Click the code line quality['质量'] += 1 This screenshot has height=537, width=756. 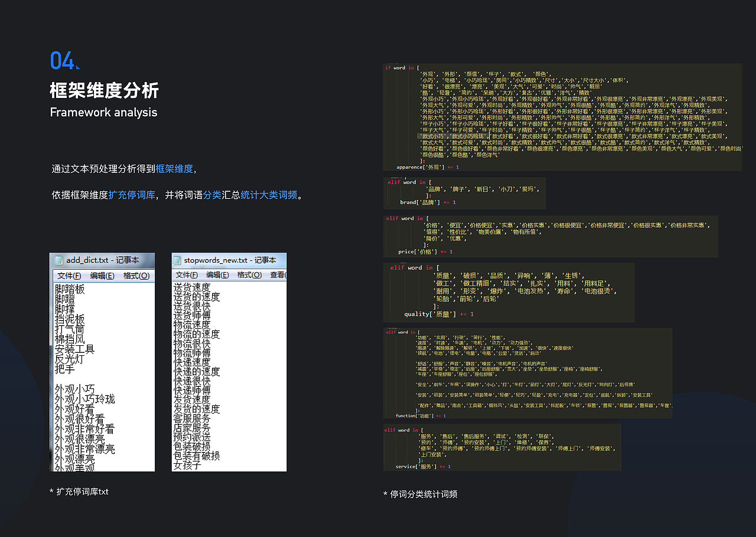439,314
